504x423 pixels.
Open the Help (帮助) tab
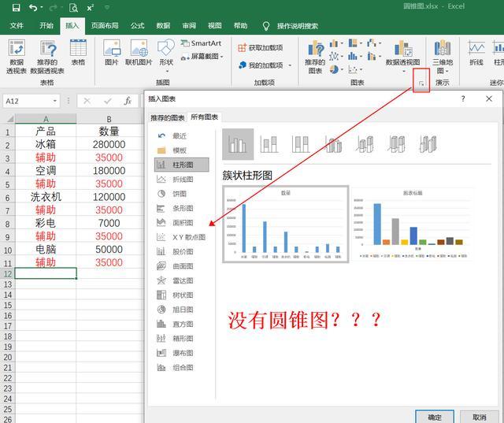click(x=240, y=26)
